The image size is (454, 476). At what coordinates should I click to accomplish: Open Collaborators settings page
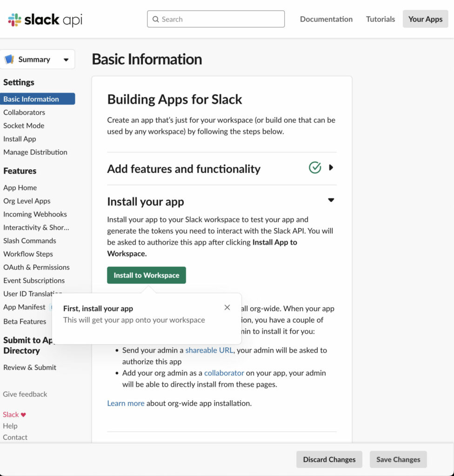(x=24, y=112)
